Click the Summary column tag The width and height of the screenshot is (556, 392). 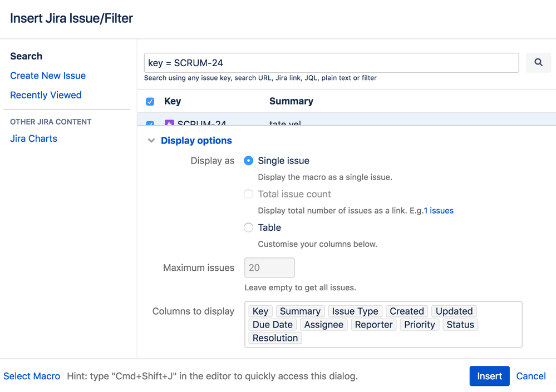coord(300,311)
